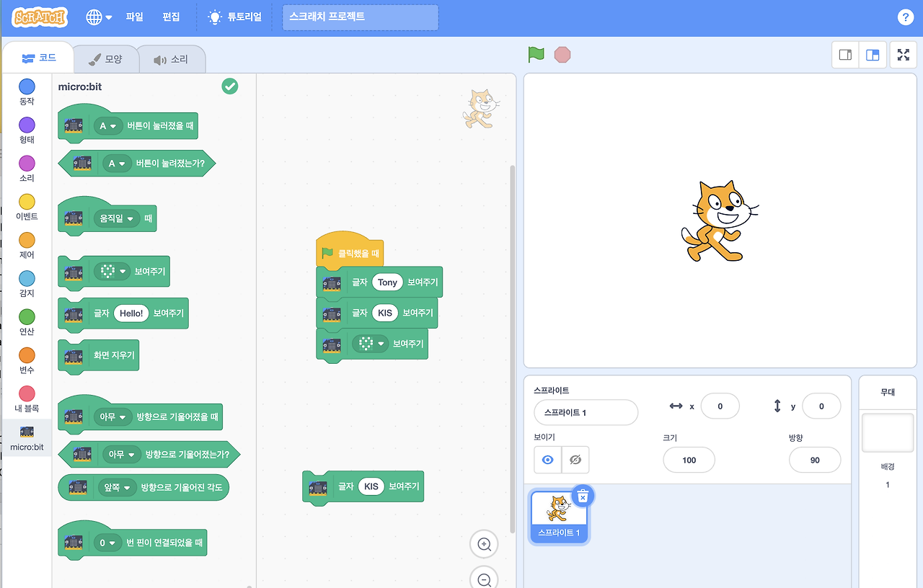Viewport: 923px width, 588px height.
Task: Select the 감지 block category
Action: tap(27, 285)
